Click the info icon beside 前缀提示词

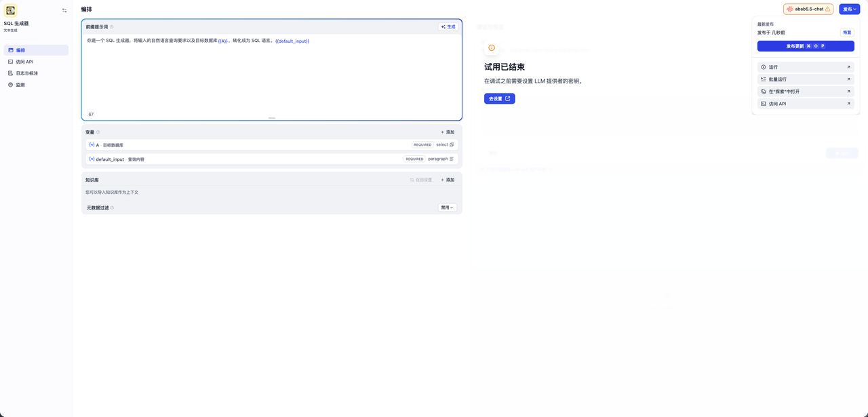[112, 27]
